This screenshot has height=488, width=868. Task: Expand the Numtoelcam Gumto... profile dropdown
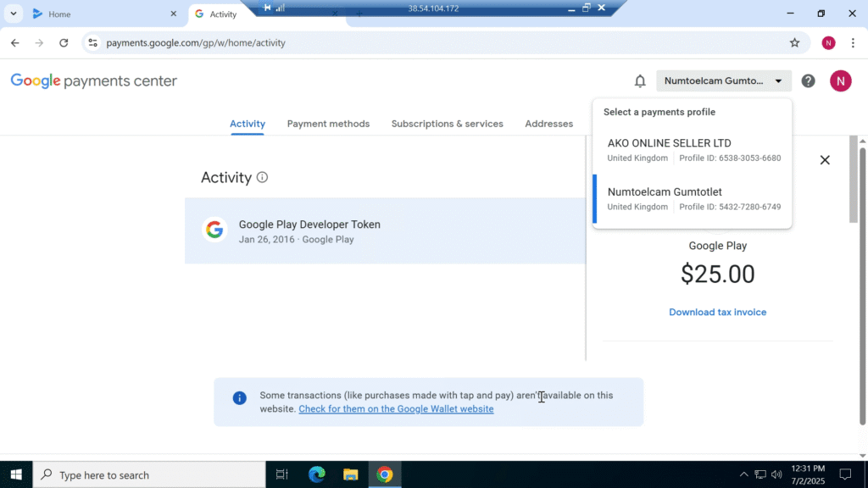tap(724, 81)
